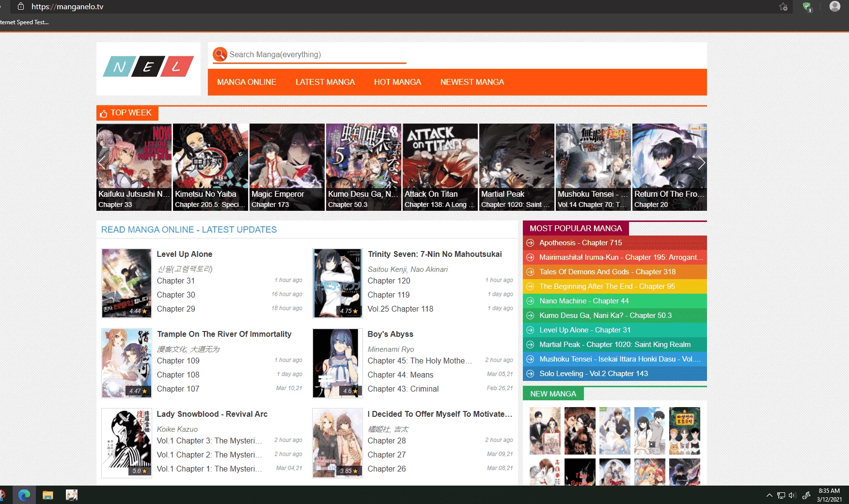
Task: Click the Lady Snowblood cover thumbnail
Action: pos(126,443)
